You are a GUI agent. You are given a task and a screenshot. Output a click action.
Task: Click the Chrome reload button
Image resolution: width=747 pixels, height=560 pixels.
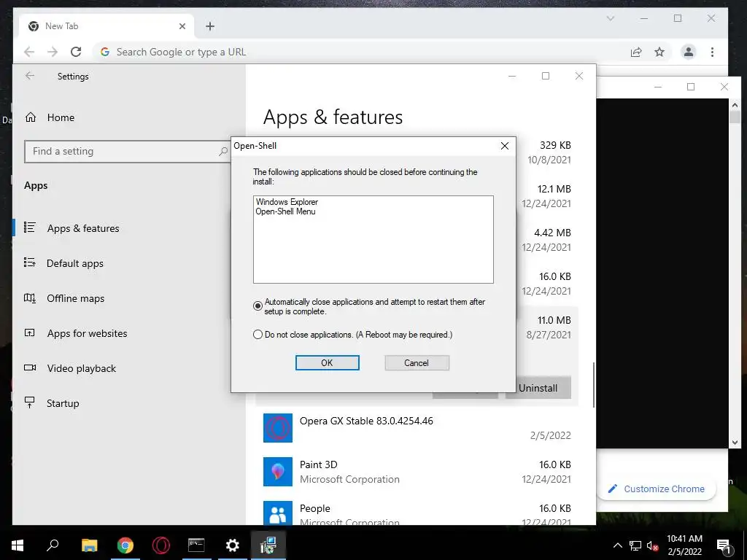pos(76,52)
